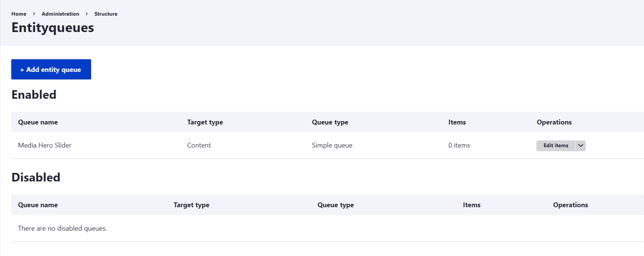Go to the Home breadcrumb link
The width and height of the screenshot is (644, 256).
[19, 14]
